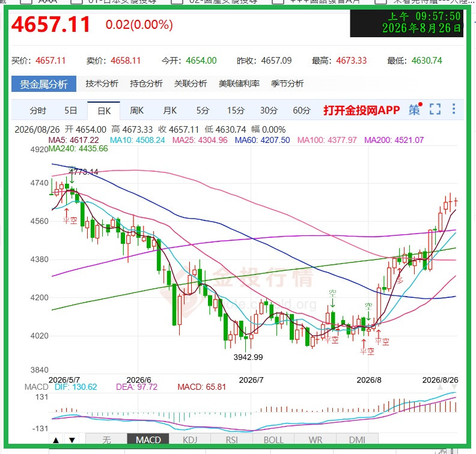
Task: Switch indicator to RSI
Action: click(x=231, y=440)
